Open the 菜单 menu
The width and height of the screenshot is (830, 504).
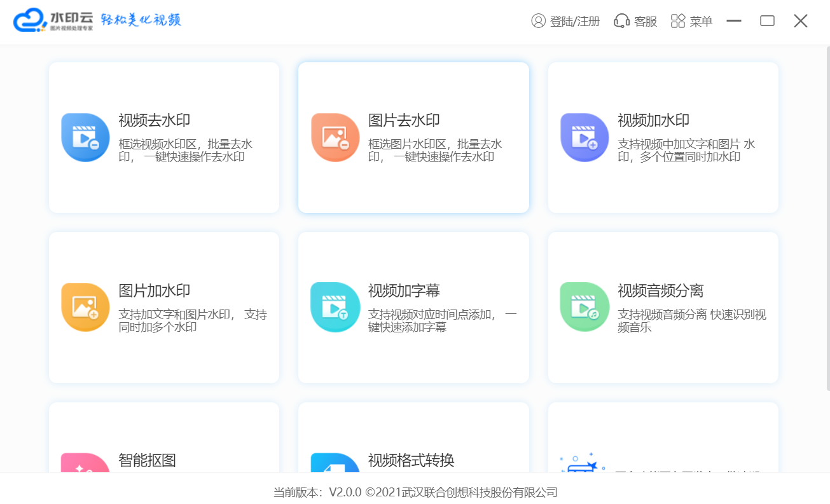[701, 22]
